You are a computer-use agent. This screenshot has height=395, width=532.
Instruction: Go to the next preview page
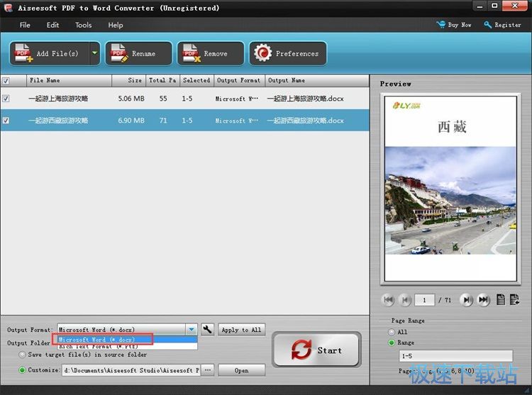(466, 300)
